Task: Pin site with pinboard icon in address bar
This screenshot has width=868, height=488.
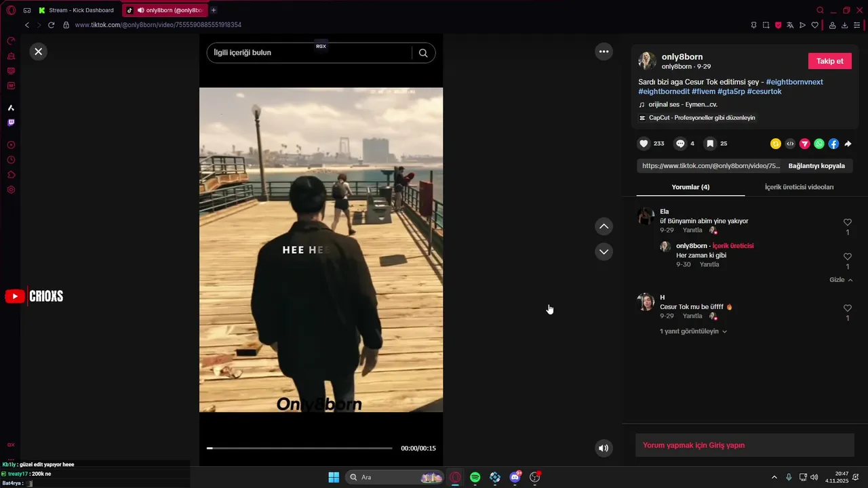Action: pyautogui.click(x=753, y=25)
